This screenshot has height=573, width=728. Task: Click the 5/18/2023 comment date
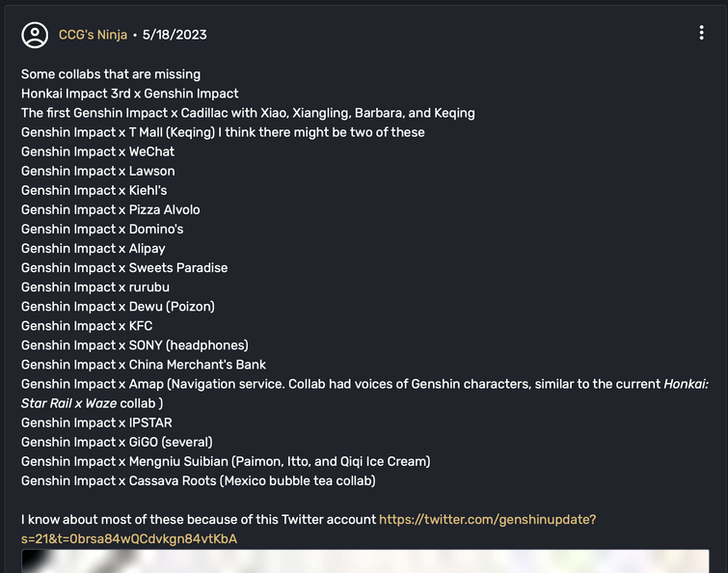point(175,35)
